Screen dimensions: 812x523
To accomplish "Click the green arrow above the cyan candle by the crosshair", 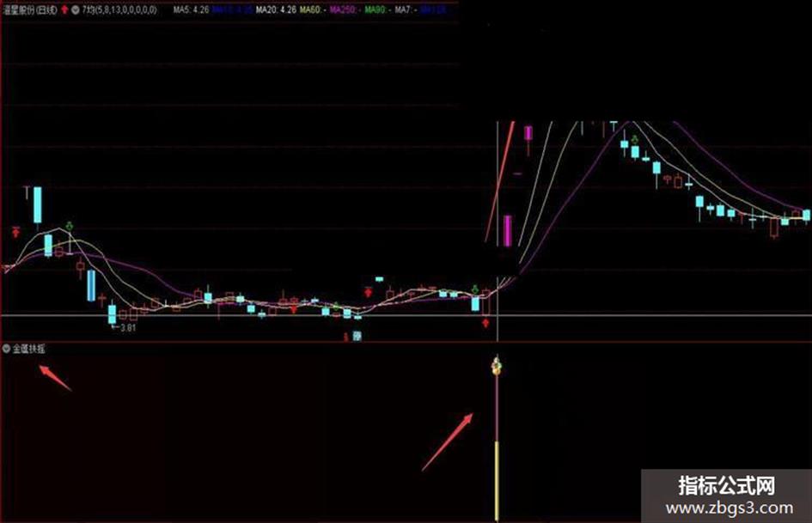I will 475,289.
